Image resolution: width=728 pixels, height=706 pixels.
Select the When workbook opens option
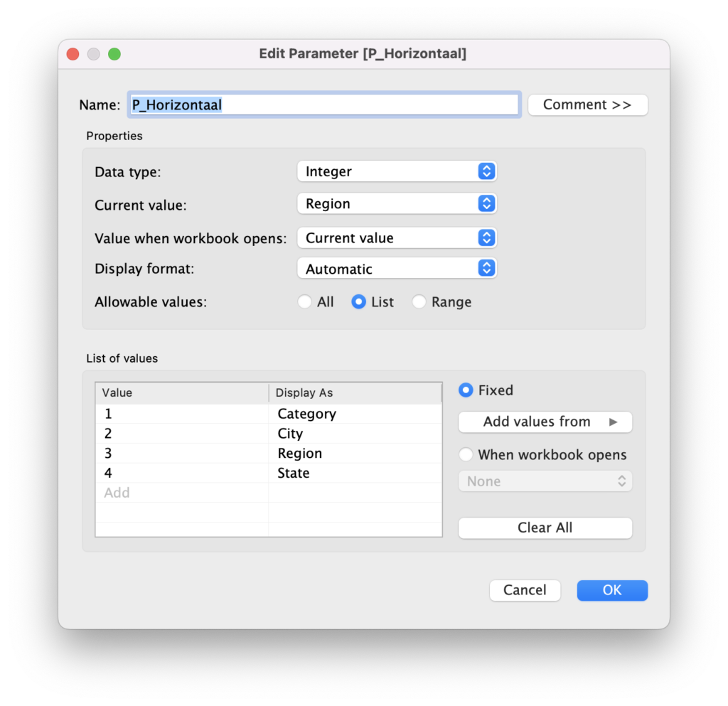(466, 454)
